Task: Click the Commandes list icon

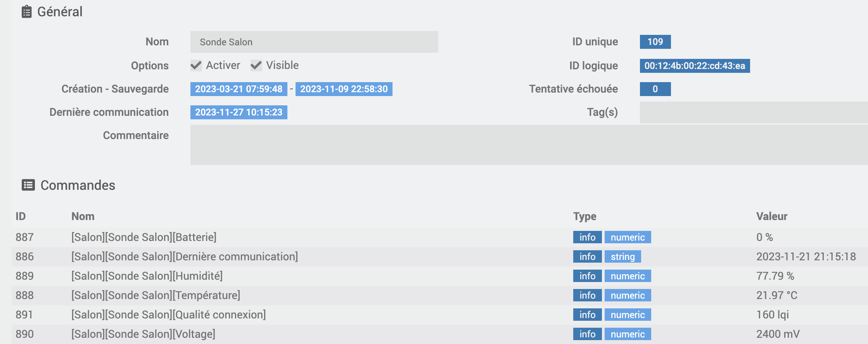Action: tap(28, 185)
